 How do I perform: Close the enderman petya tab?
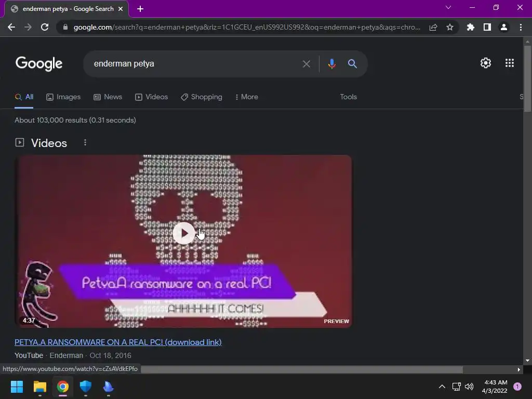(121, 9)
